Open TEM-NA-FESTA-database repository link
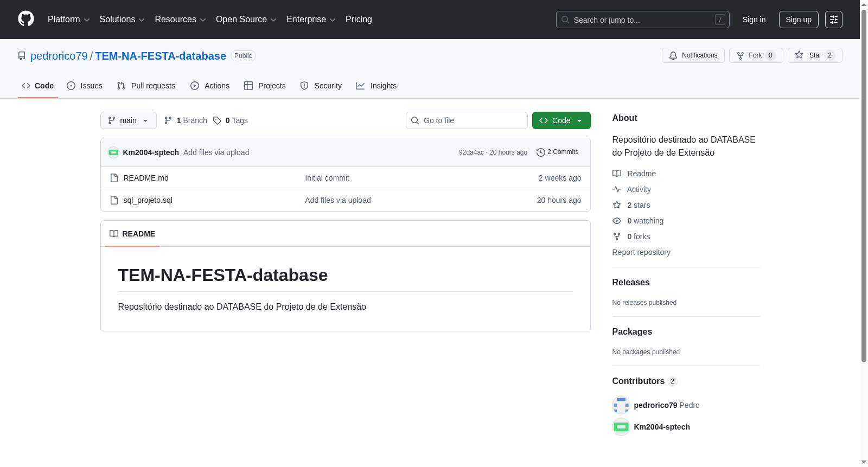The width and height of the screenshot is (868, 467). pyautogui.click(x=161, y=56)
